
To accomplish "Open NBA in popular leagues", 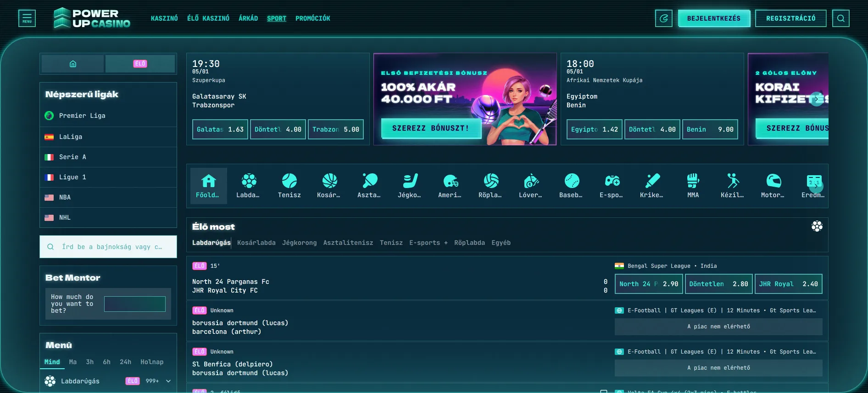I will (x=108, y=197).
